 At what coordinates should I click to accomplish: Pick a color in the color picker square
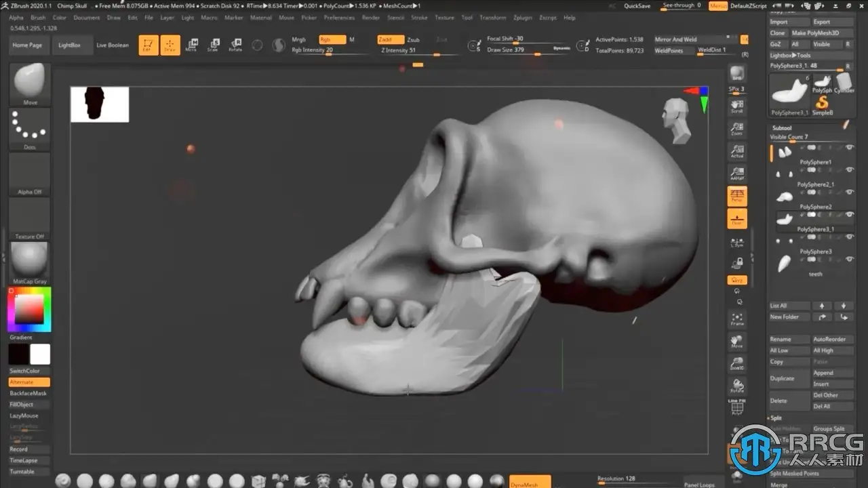pos(30,310)
